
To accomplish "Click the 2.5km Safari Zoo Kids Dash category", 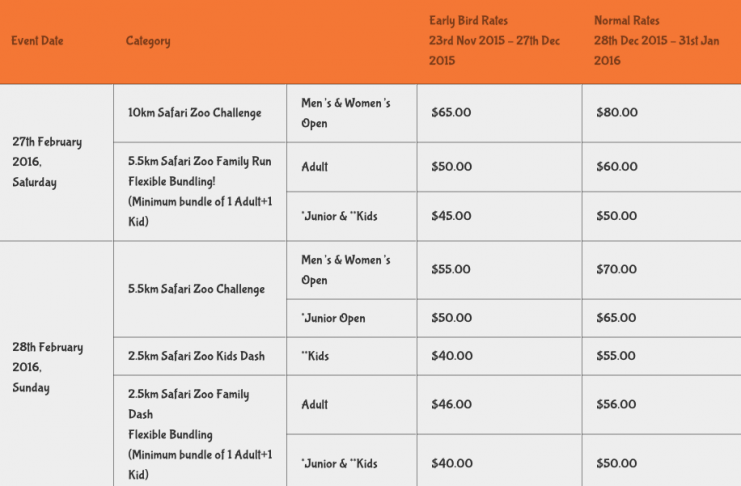I will click(197, 356).
